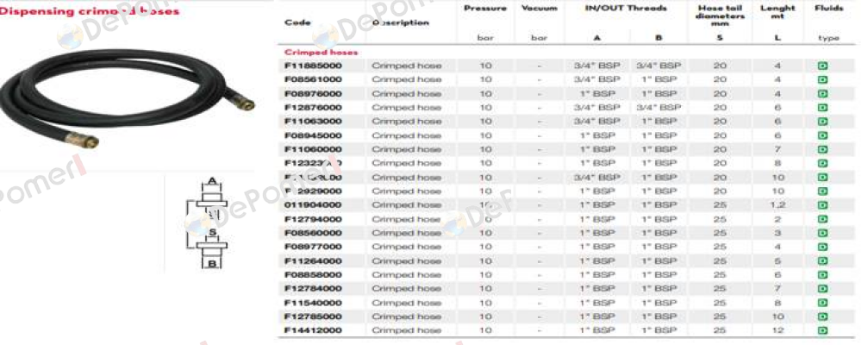868x345 pixels.
Task: Click the Pressure column header
Action: pyautogui.click(x=485, y=9)
